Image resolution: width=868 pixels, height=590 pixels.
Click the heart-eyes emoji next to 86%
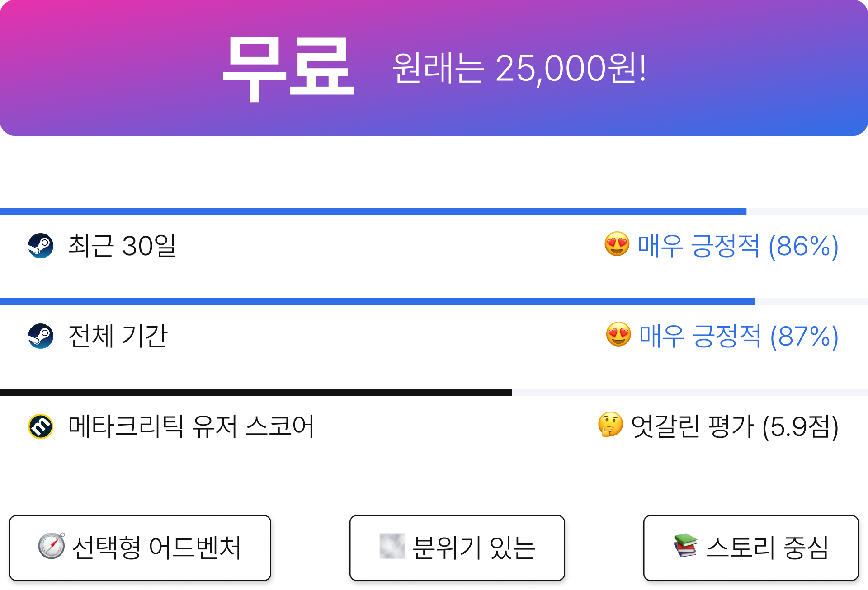617,244
